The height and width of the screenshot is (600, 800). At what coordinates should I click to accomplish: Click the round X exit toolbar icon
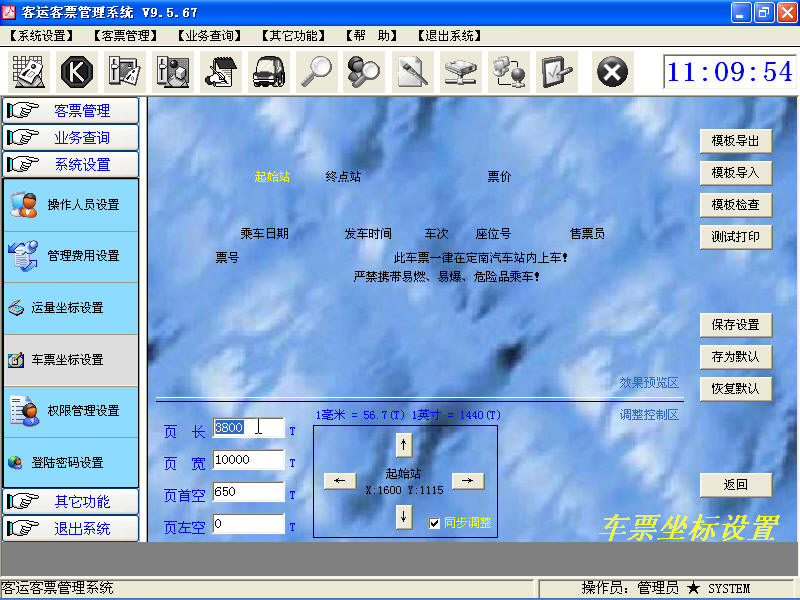(612, 72)
